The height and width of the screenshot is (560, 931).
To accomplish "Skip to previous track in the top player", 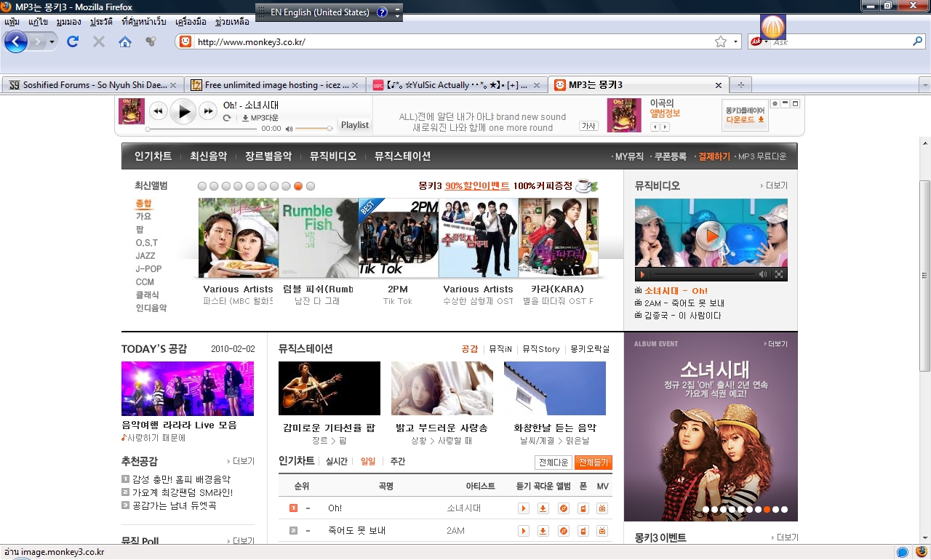I will coord(158,111).
